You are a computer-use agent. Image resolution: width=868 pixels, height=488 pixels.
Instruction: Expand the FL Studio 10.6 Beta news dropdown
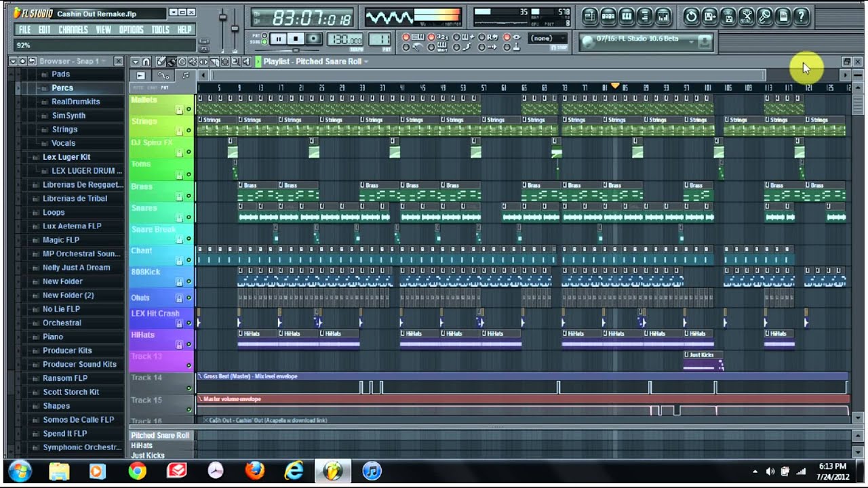690,42
